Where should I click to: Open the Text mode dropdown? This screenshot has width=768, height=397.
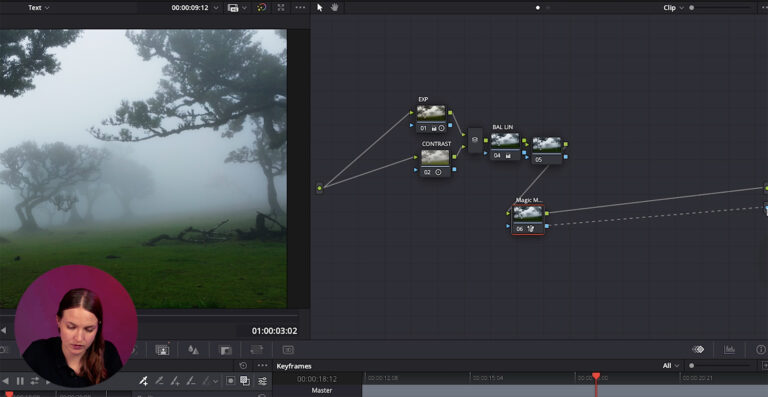pyautogui.click(x=38, y=8)
